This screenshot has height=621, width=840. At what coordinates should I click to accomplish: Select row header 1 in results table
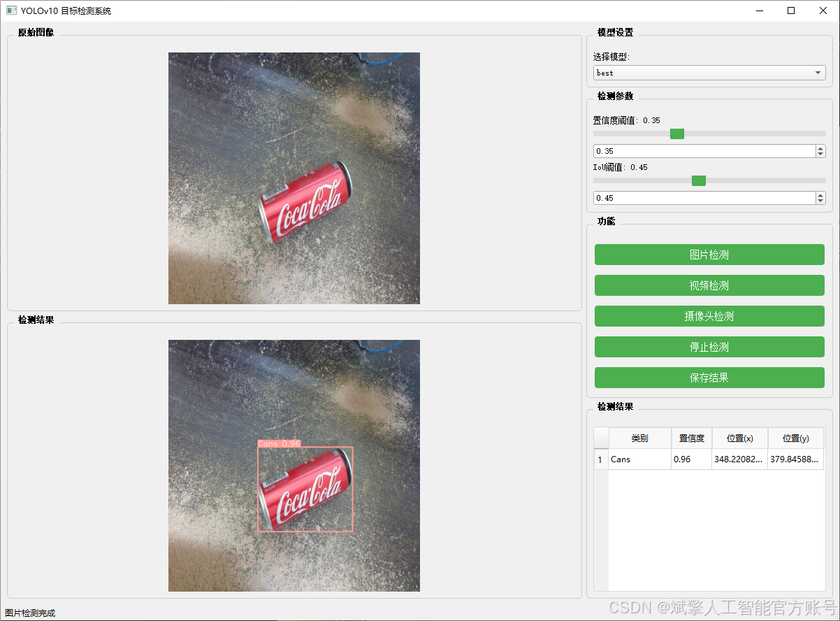click(x=601, y=459)
